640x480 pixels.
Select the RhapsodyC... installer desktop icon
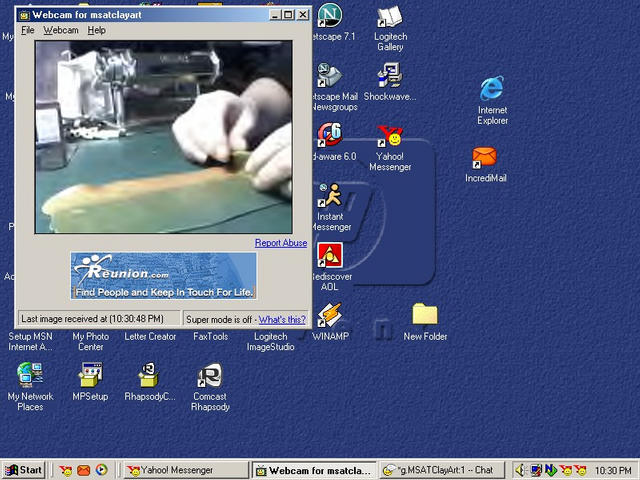tap(150, 375)
